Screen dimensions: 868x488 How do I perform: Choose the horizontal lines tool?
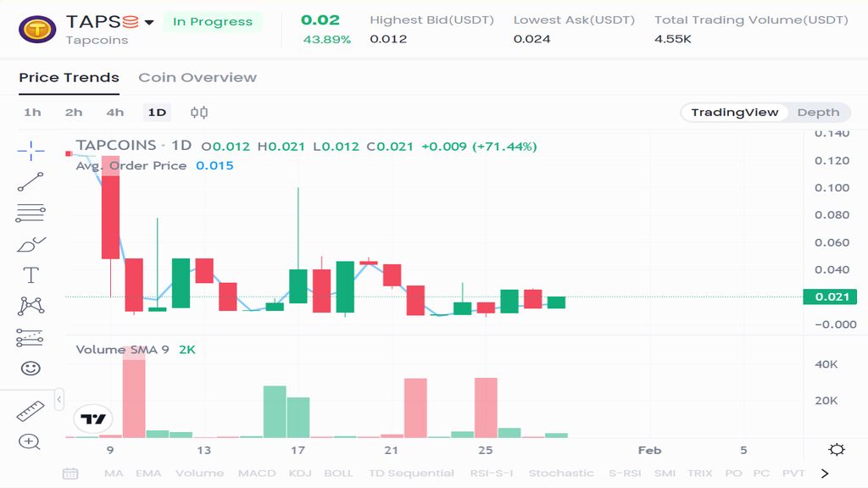pos(31,213)
